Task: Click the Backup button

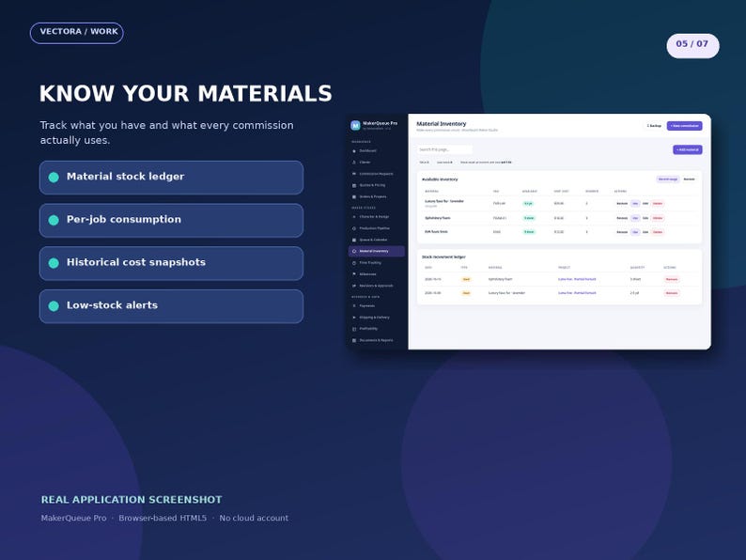Action: coord(654,126)
